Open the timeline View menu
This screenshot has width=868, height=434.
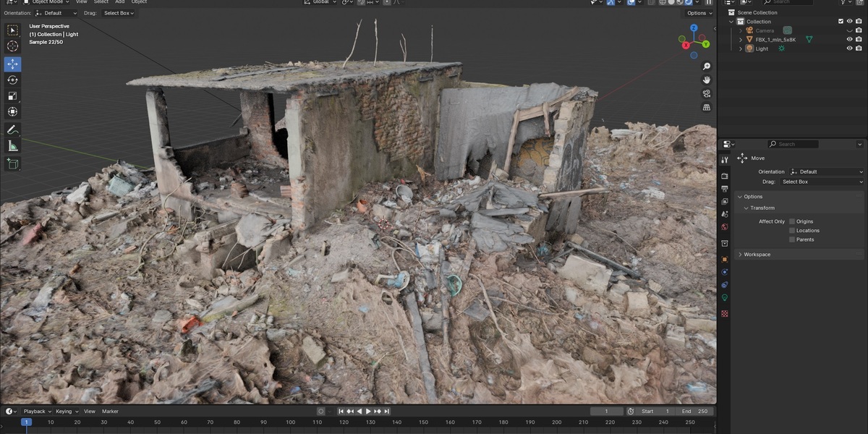click(90, 411)
